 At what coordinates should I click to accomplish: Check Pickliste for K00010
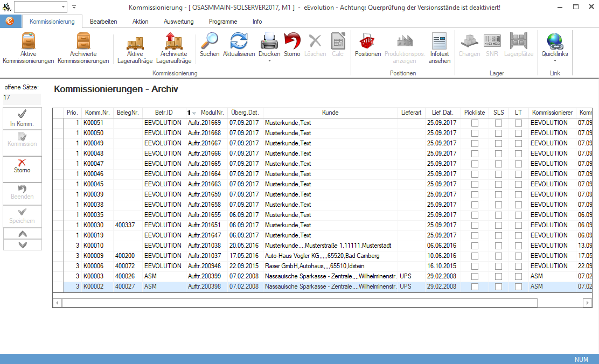[475, 246]
